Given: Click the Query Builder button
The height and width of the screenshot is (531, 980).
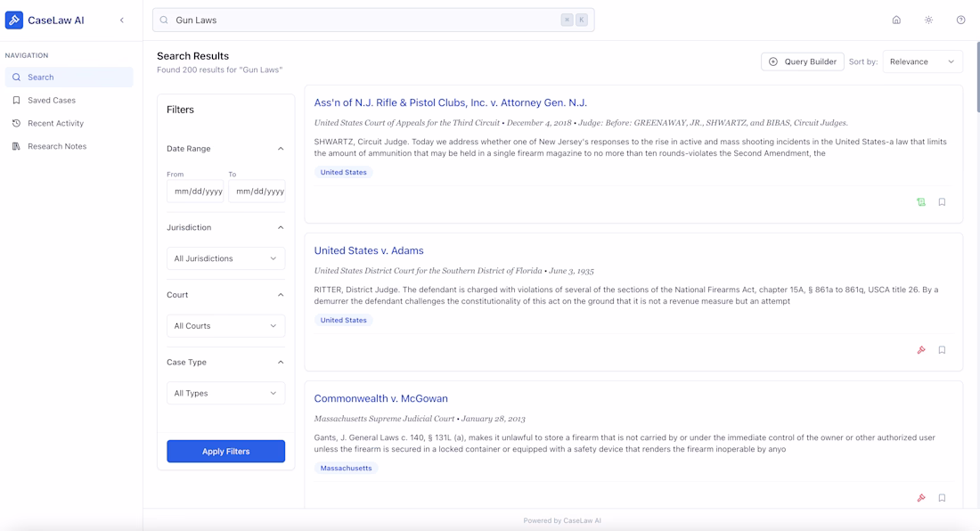Looking at the screenshot, I should pos(802,61).
